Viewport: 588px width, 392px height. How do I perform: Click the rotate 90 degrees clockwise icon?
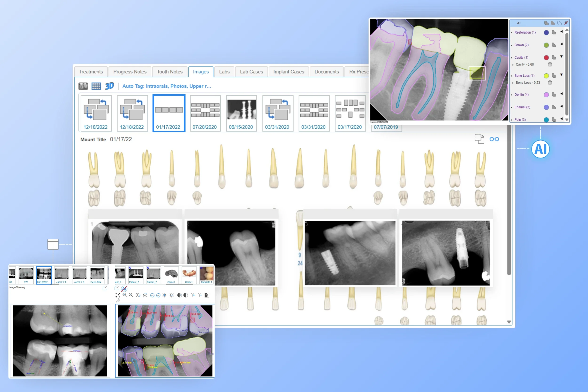[152, 296]
